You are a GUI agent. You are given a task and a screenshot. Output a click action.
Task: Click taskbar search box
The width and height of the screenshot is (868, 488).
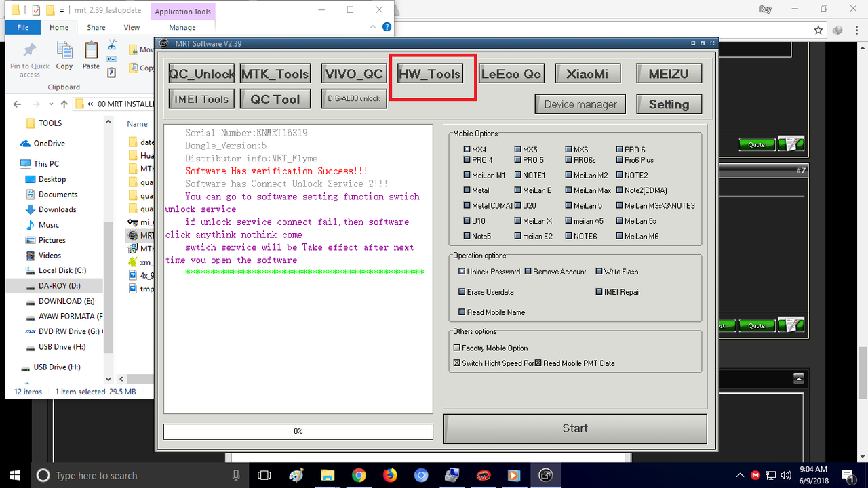tap(139, 475)
